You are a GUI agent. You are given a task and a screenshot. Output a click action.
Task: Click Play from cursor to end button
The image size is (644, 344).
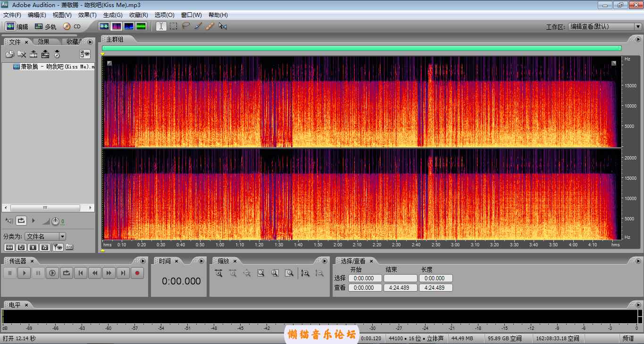[x=52, y=273]
